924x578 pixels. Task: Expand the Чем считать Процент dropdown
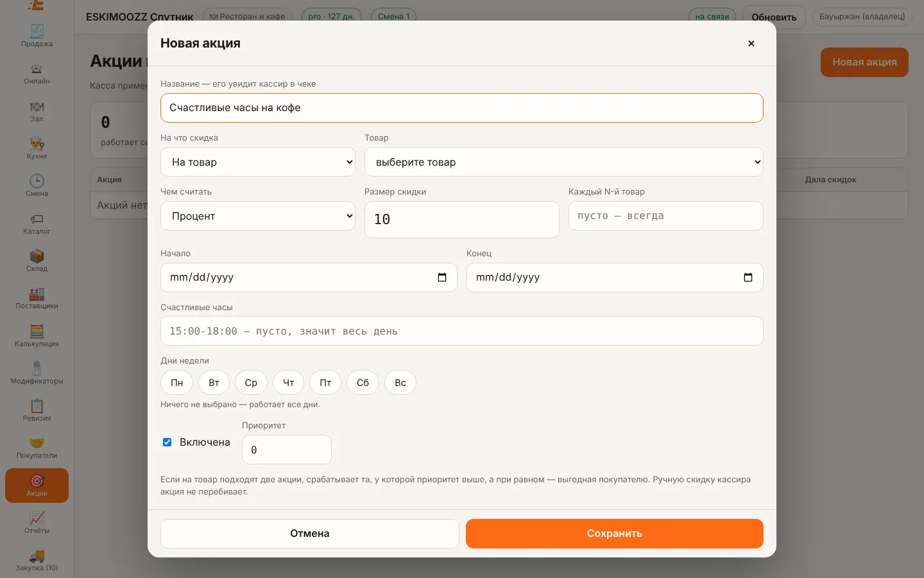pos(258,216)
